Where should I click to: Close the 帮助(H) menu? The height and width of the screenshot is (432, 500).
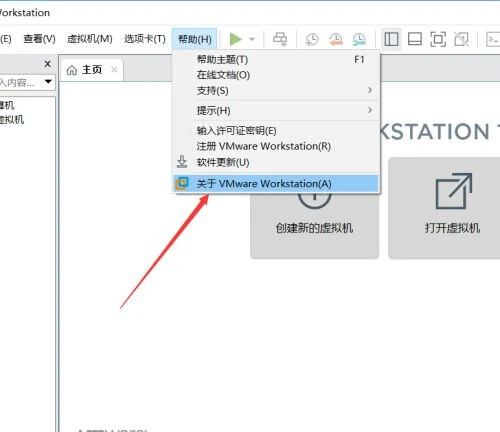pyautogui.click(x=195, y=39)
